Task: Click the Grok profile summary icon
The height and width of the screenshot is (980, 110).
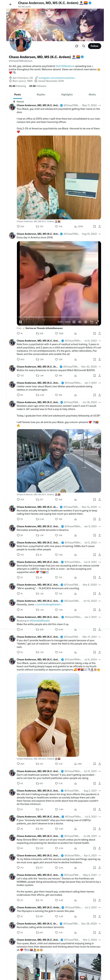Action: [x=77, y=46]
